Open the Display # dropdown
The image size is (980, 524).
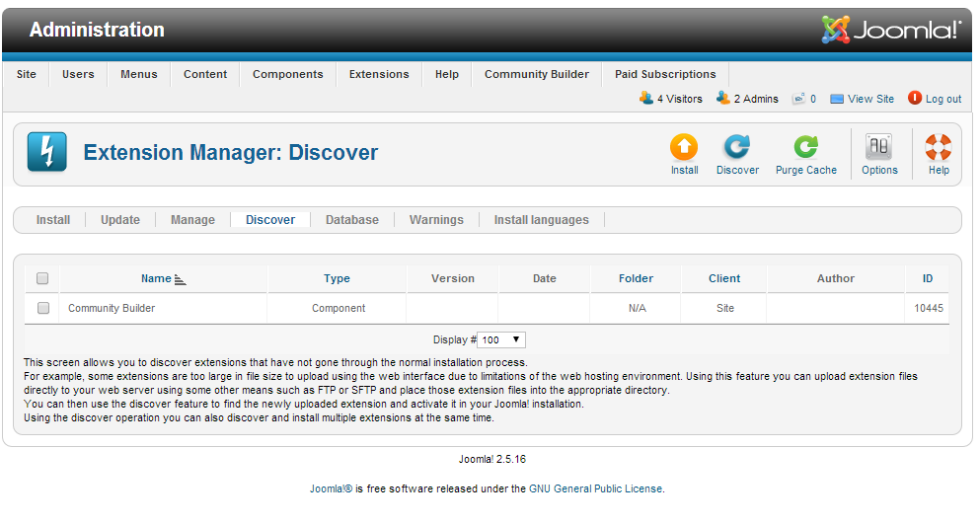point(501,339)
